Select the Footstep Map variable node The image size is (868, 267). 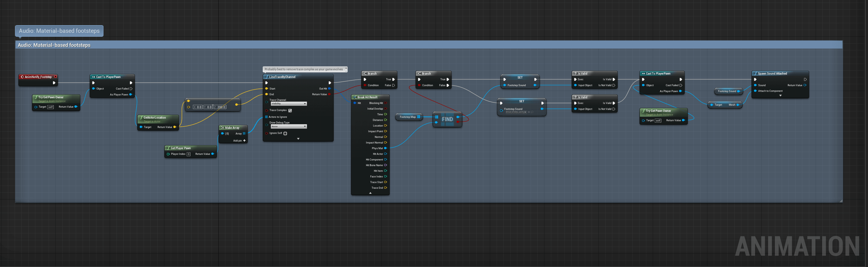point(409,117)
